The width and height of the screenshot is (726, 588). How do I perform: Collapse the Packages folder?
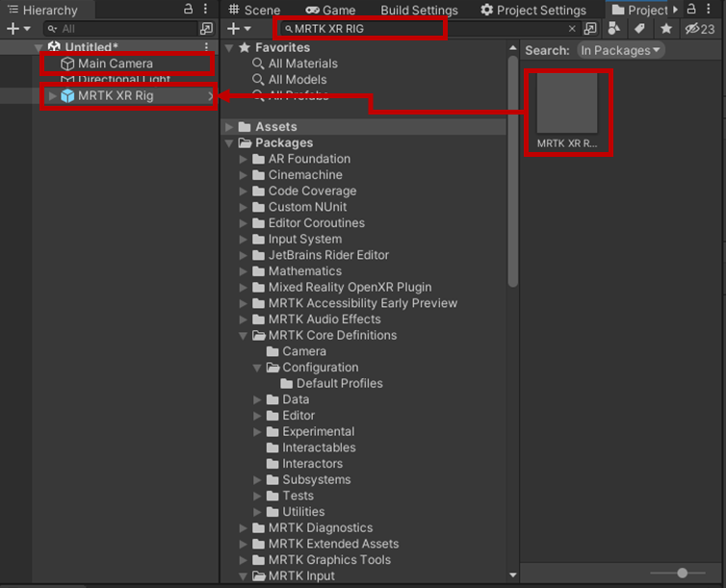coord(229,143)
